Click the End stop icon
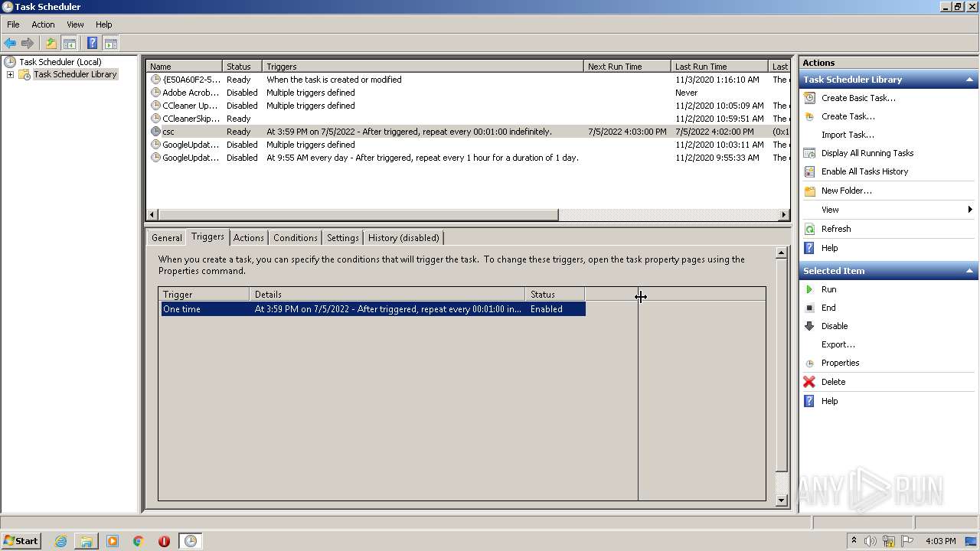 click(809, 308)
